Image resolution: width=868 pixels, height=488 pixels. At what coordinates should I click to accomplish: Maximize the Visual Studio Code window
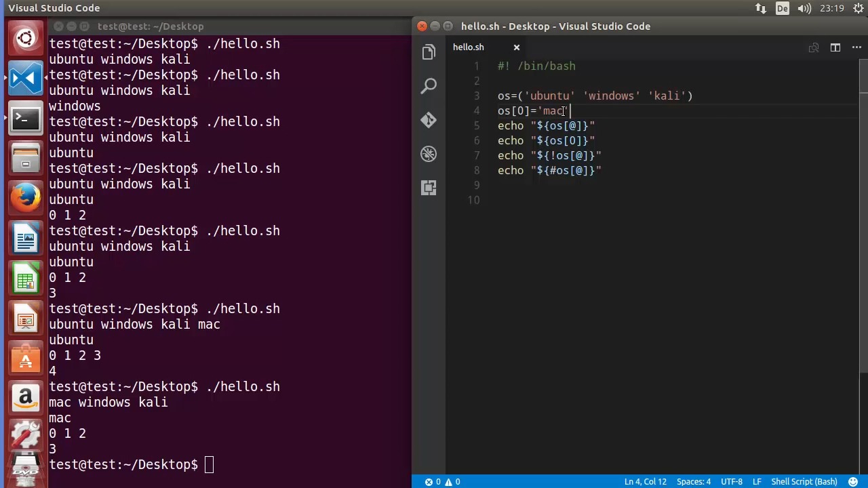(x=448, y=26)
